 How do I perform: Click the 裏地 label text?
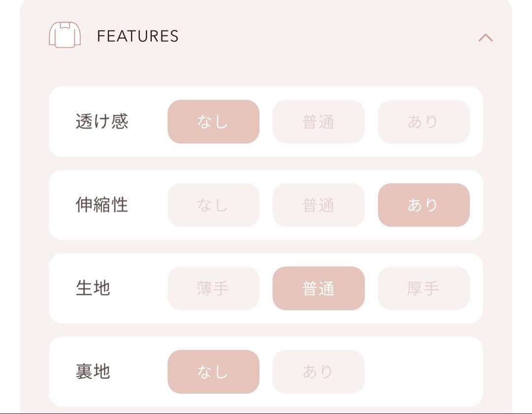[93, 372]
